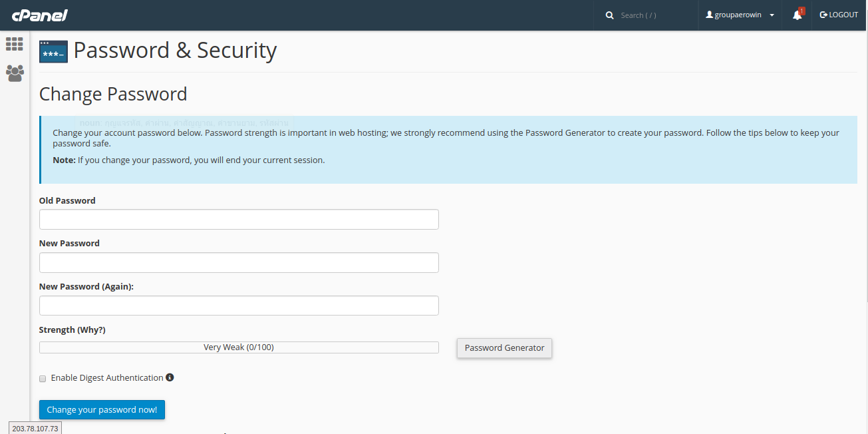
Task: Expand the groupaerowin account dropdown arrow
Action: click(x=772, y=15)
